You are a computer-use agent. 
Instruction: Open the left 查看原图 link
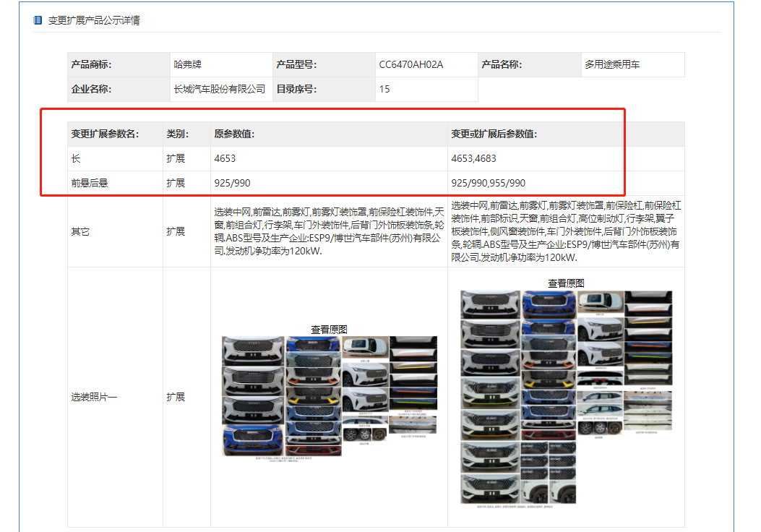coord(329,330)
